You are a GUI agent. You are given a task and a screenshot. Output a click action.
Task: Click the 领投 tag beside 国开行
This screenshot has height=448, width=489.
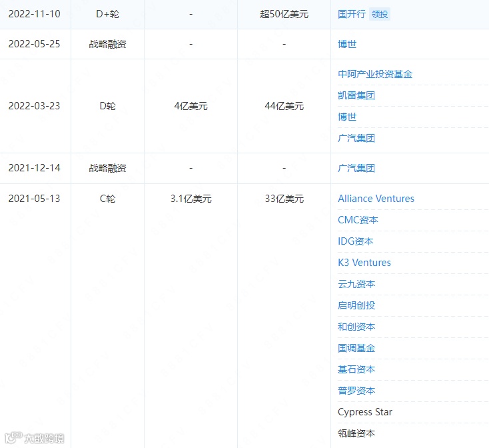pyautogui.click(x=380, y=14)
